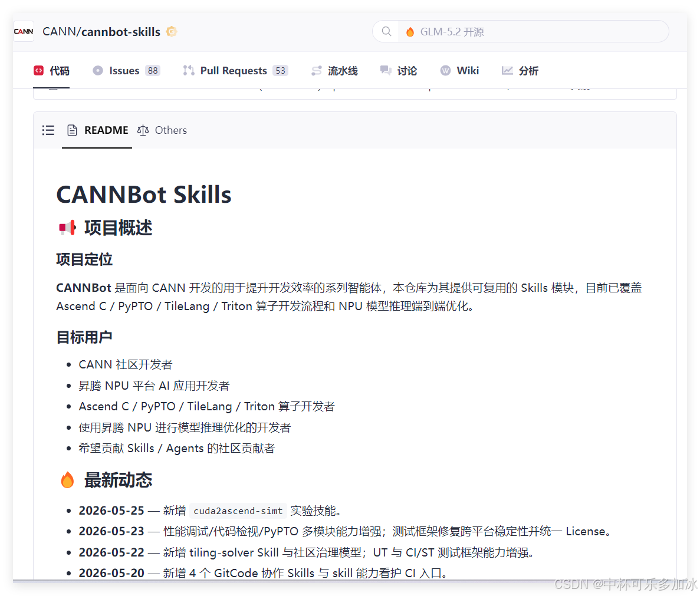Click the 分析 chart icon
700x596 pixels.
pyautogui.click(x=507, y=71)
